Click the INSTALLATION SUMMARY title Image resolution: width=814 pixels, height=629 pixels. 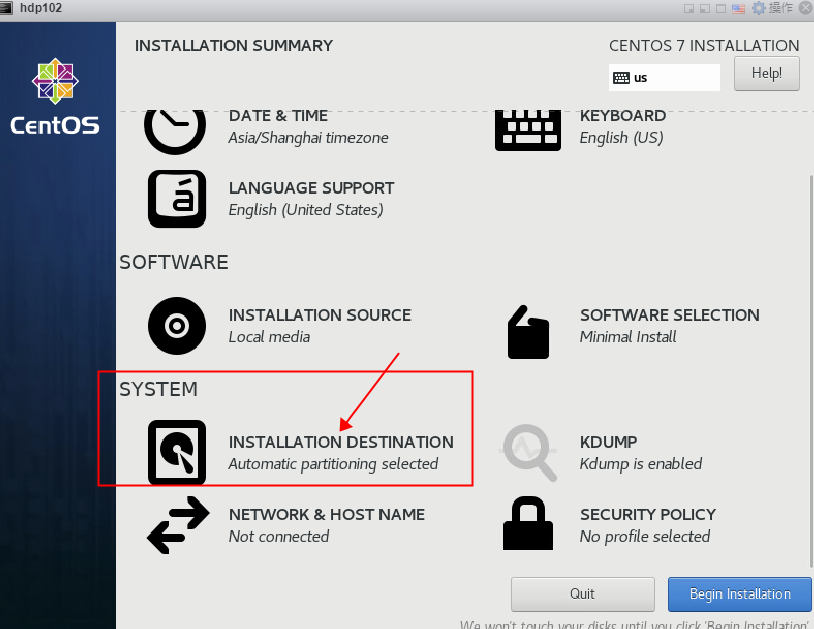pyautogui.click(x=234, y=46)
